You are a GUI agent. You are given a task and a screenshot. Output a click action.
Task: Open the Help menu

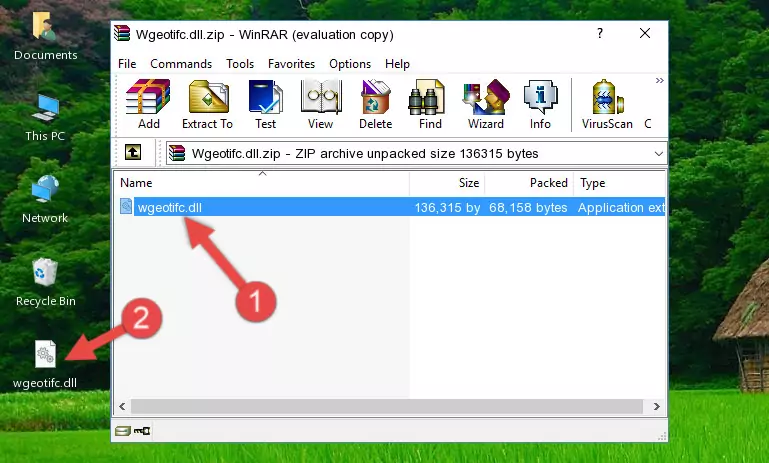pyautogui.click(x=397, y=64)
